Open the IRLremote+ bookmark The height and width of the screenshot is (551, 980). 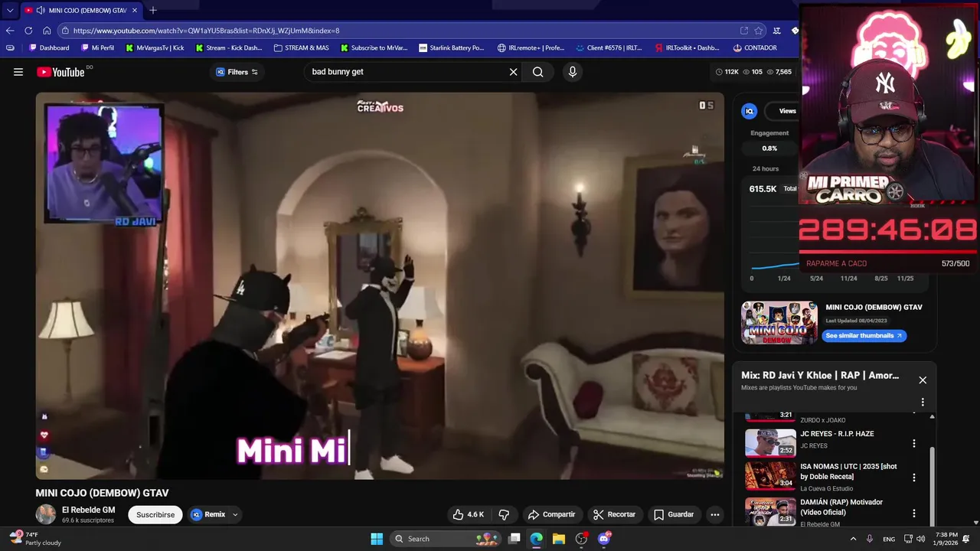[x=531, y=47]
